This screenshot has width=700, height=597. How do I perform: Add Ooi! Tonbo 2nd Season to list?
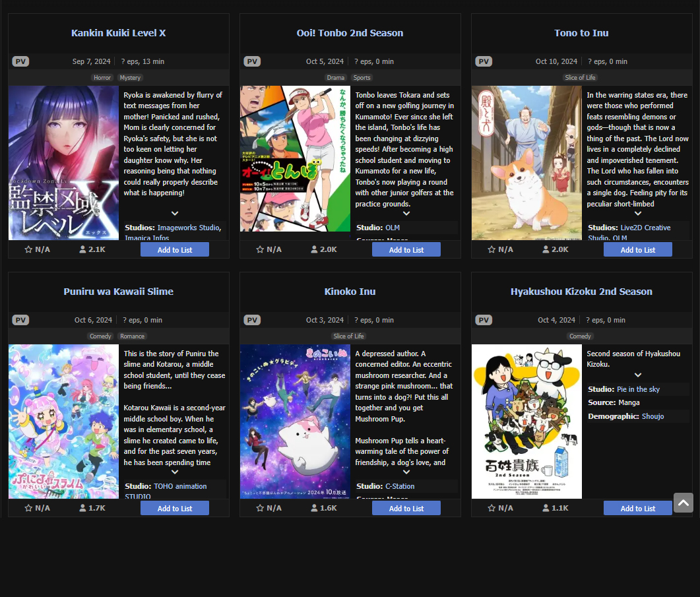pos(406,249)
